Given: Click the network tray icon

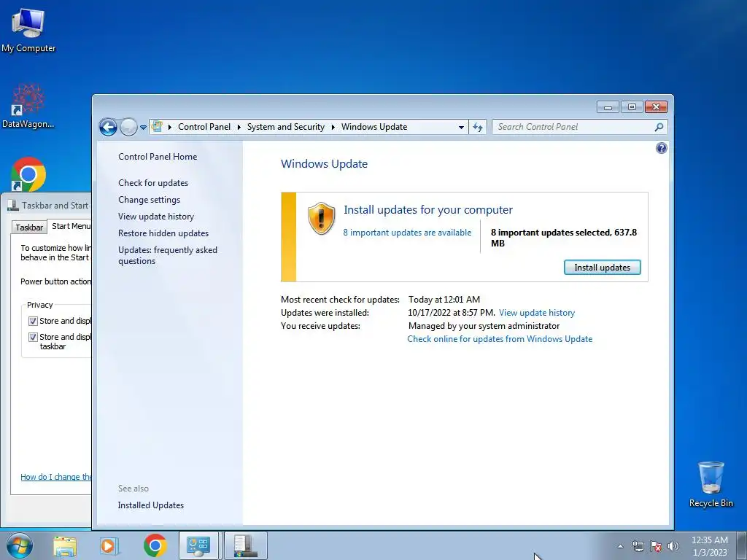Looking at the screenshot, I should [638, 546].
